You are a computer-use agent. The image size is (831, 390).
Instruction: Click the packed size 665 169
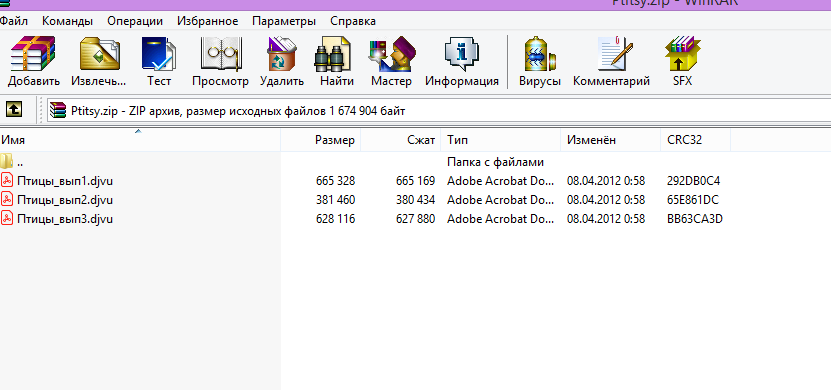pos(416,181)
